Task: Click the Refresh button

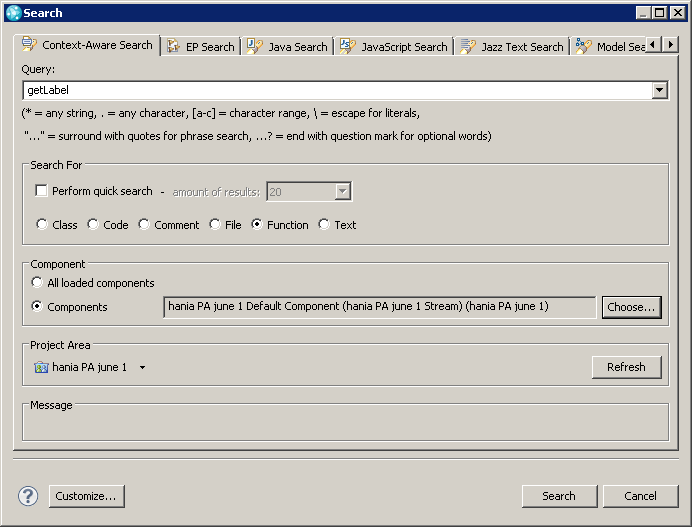Action: [x=626, y=367]
